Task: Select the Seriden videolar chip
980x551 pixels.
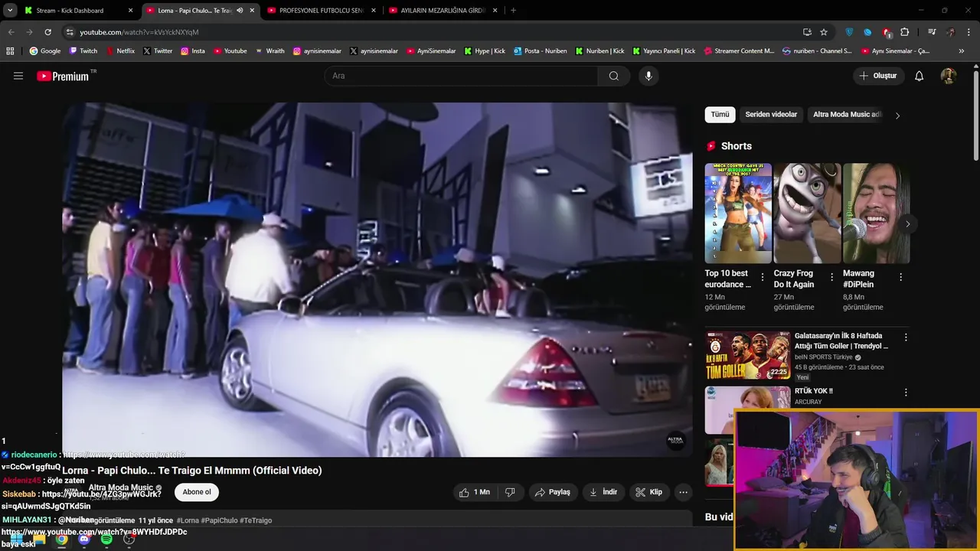Action: click(771, 115)
